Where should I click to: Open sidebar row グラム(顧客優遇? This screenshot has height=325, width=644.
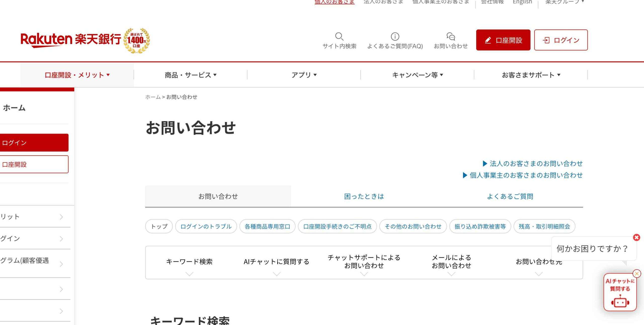[35, 264]
